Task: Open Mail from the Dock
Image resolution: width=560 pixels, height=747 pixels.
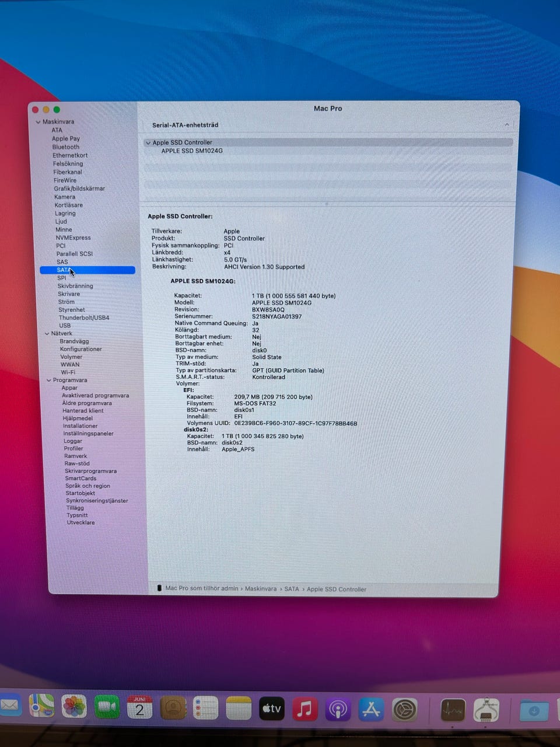Action: click(9, 706)
